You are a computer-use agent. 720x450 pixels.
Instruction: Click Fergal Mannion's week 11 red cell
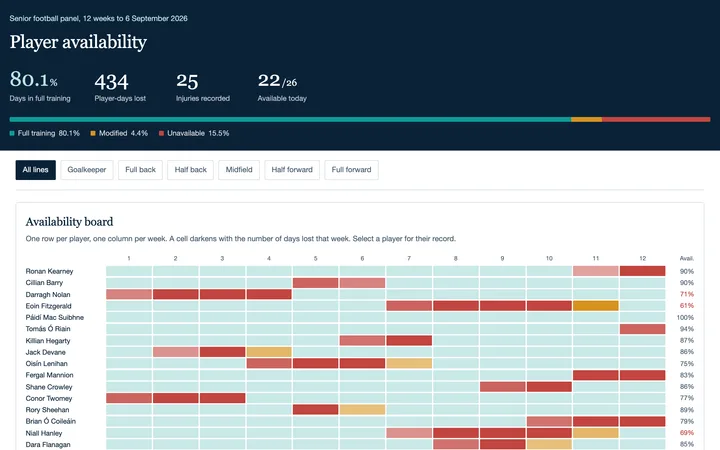(596, 375)
